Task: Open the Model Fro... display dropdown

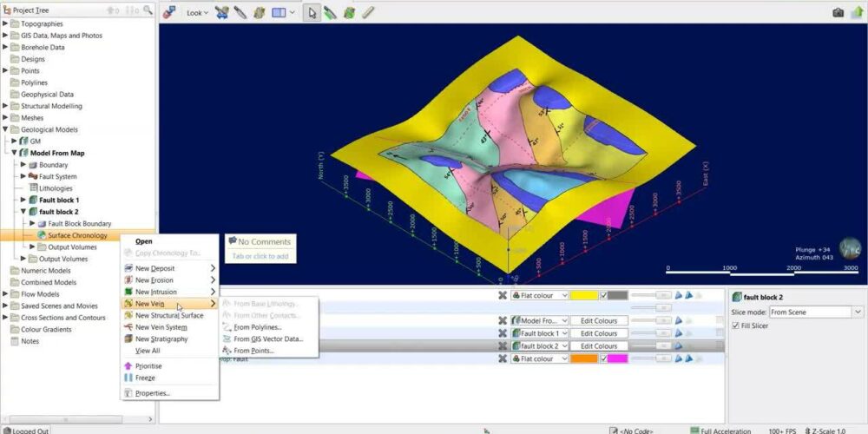Action: click(540, 320)
